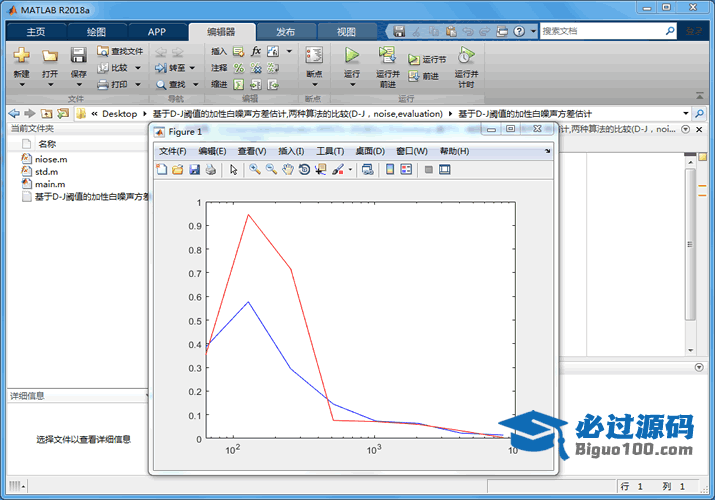715x500 pixels.
Task: Open the Run (运行) dropdown arrow
Action: click(352, 85)
